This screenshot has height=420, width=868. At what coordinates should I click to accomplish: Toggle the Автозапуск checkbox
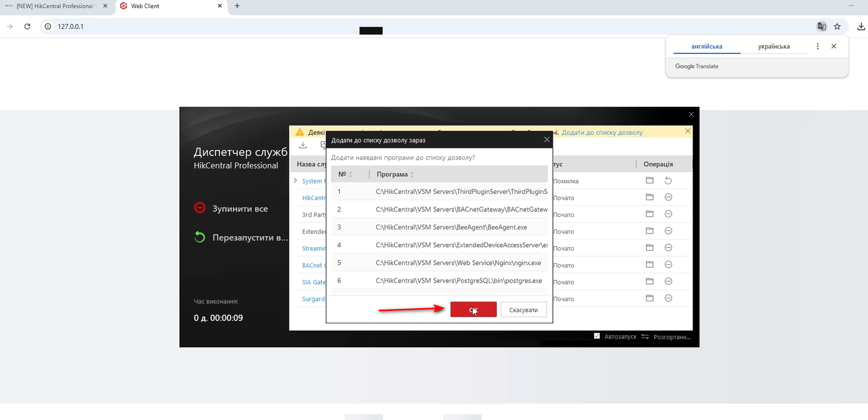[x=597, y=336]
